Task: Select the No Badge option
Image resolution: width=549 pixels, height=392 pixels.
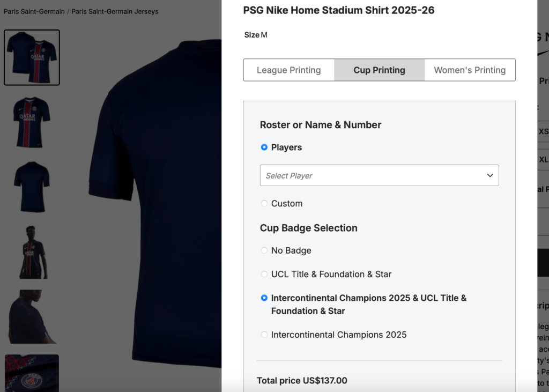Action: [264, 250]
